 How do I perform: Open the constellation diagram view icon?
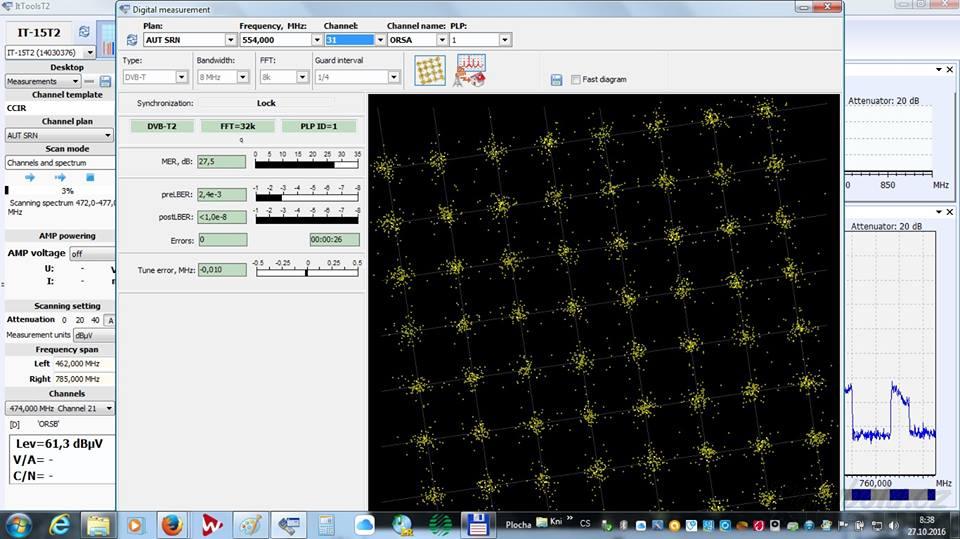pos(430,70)
